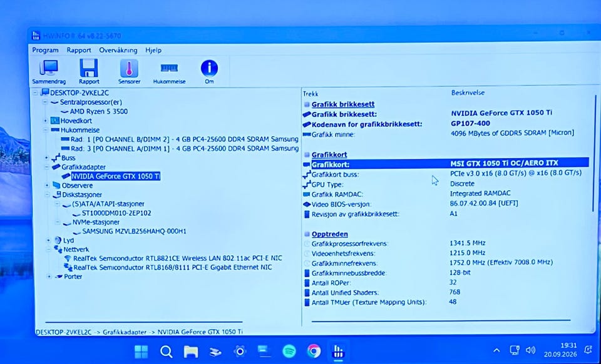Open Sensorer from the toolbar
Image resolution: width=601 pixels, height=364 pixels.
coord(129,72)
